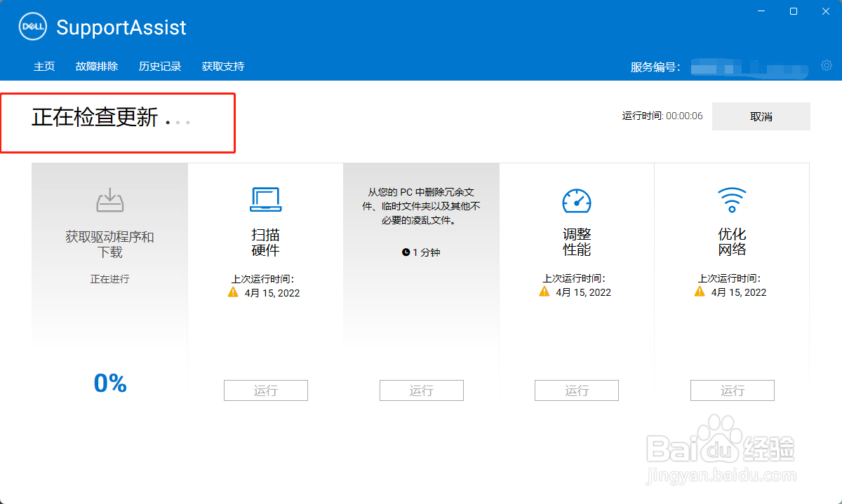
Task: Click the 1 分钟 duration text
Action: point(426,252)
